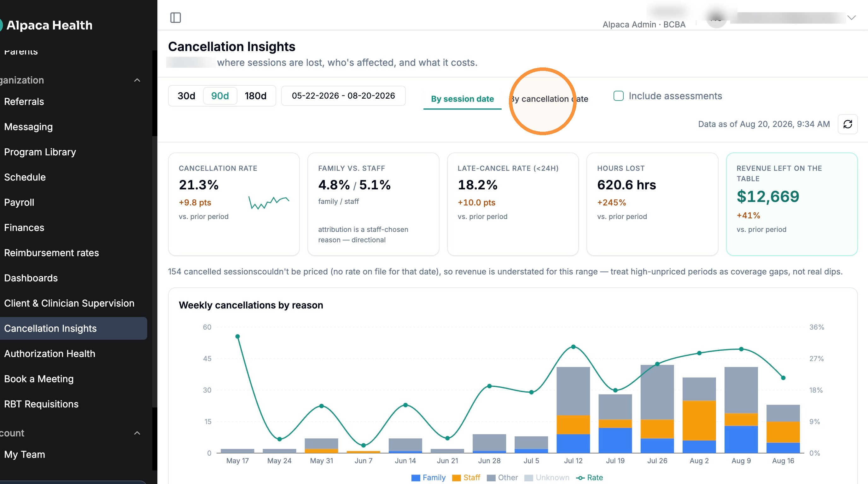Click 'Data as of Aug 20, 2026' timestamp
The height and width of the screenshot is (484, 868).
click(x=764, y=124)
